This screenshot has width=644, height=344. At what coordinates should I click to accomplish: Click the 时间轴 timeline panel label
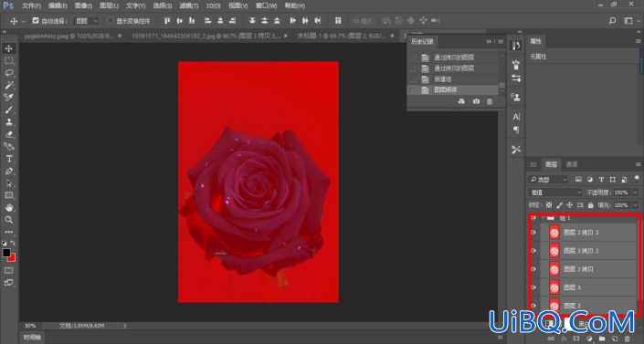click(x=32, y=337)
